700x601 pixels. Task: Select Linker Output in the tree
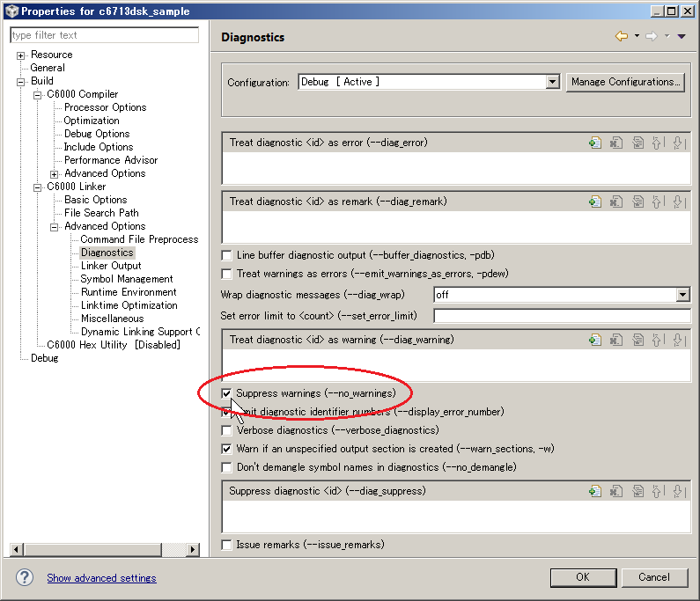[111, 266]
